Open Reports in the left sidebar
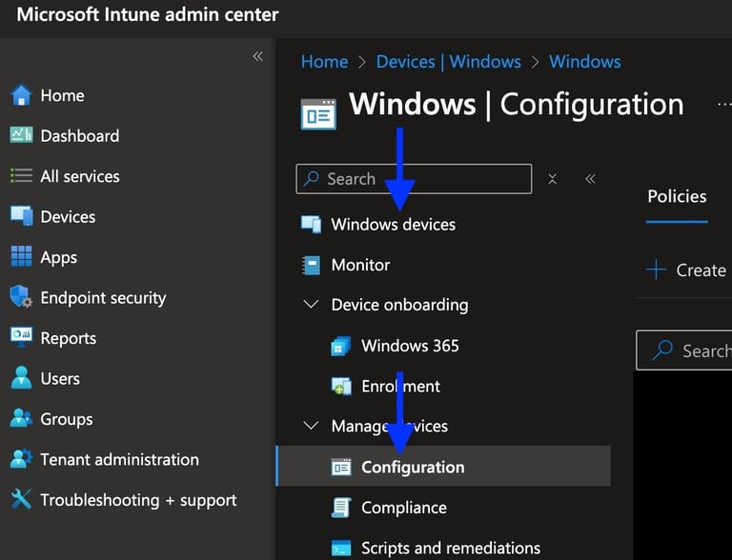The height and width of the screenshot is (560, 732). coord(69,338)
